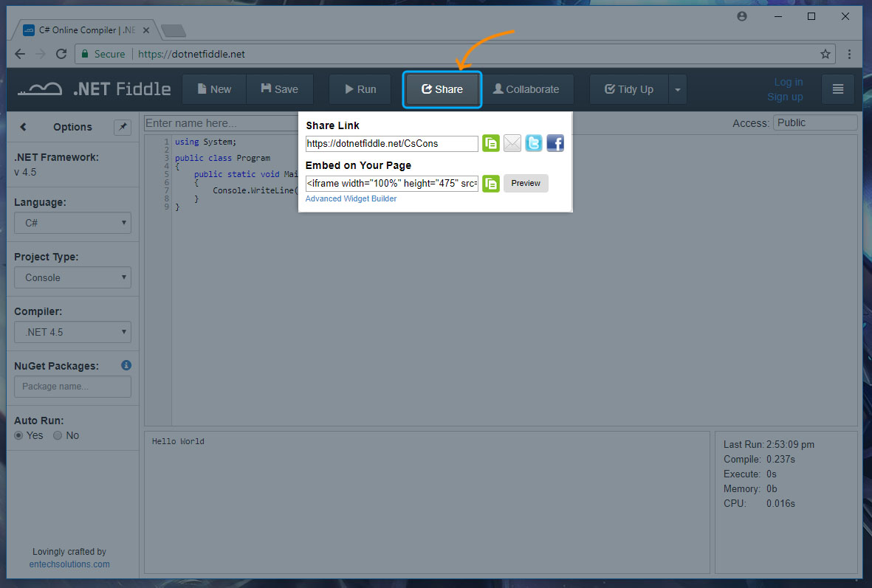This screenshot has width=872, height=588.
Task: Close the C# Online Compiler tab
Action: click(145, 30)
